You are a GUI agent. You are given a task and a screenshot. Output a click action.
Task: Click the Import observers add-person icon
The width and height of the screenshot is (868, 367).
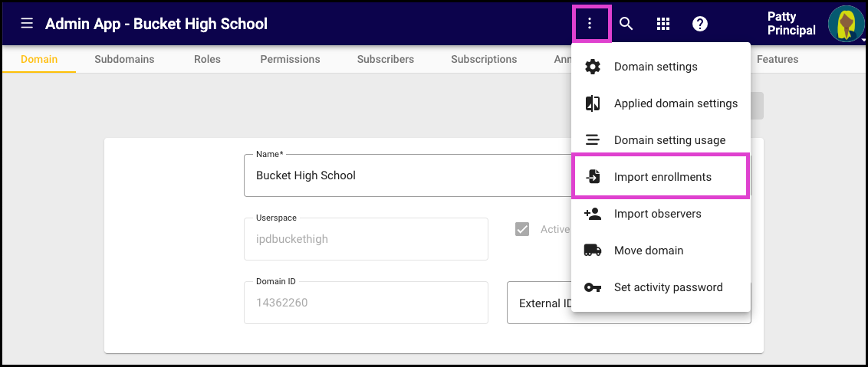593,214
